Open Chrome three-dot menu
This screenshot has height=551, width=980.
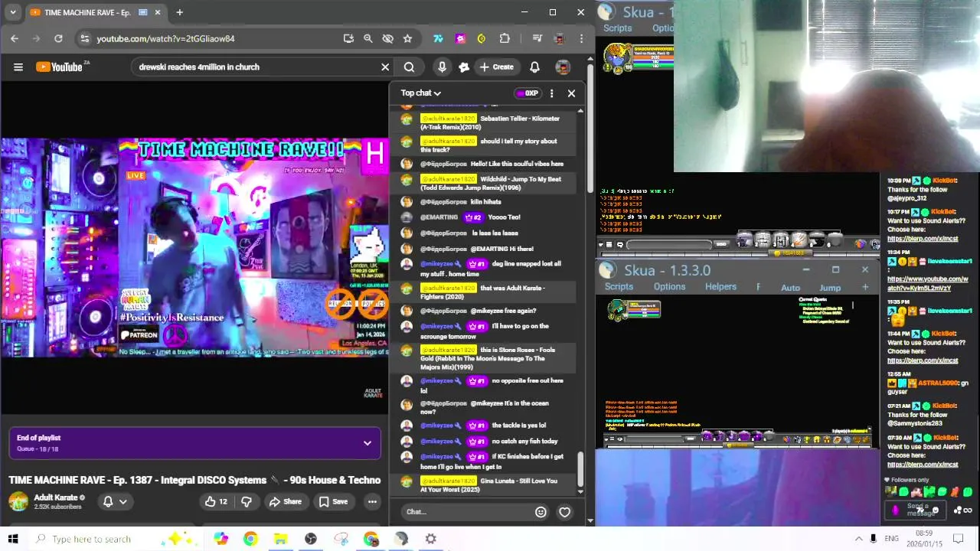tap(581, 38)
